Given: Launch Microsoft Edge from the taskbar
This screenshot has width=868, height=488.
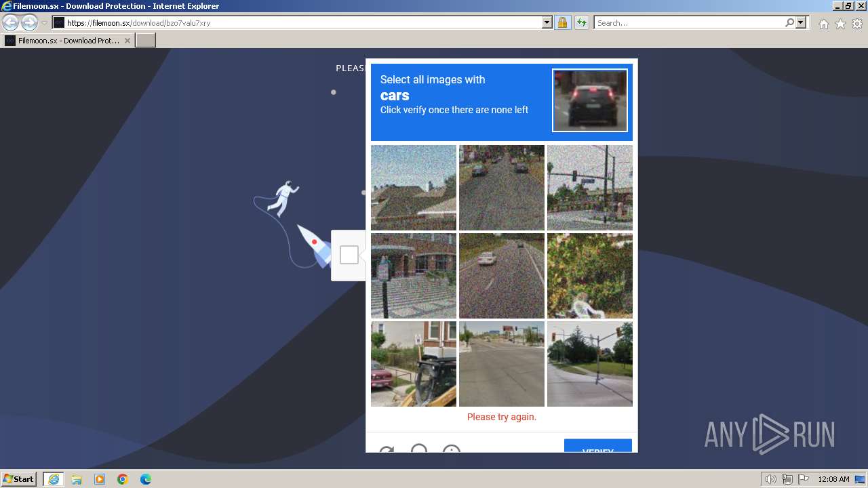Looking at the screenshot, I should tap(146, 479).
